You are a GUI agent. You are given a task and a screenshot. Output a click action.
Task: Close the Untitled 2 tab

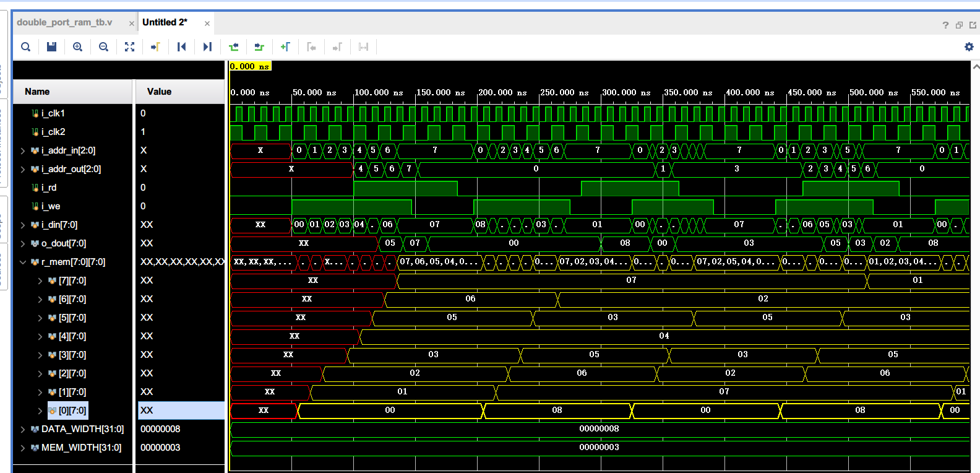[x=207, y=24]
